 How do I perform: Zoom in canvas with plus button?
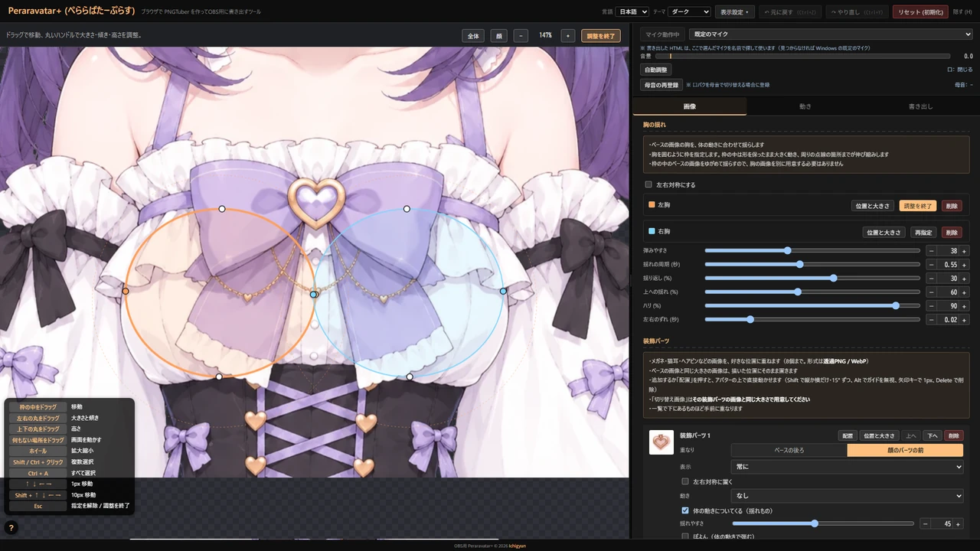(567, 35)
